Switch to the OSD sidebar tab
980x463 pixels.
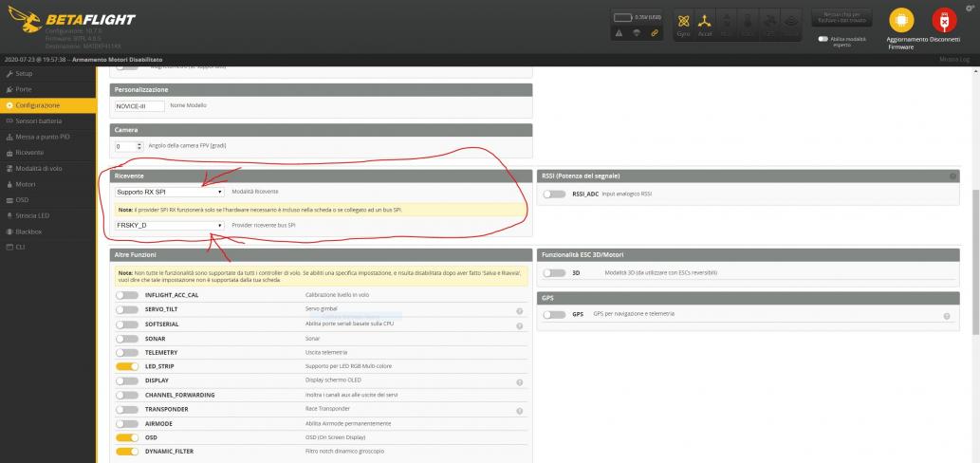(48, 200)
